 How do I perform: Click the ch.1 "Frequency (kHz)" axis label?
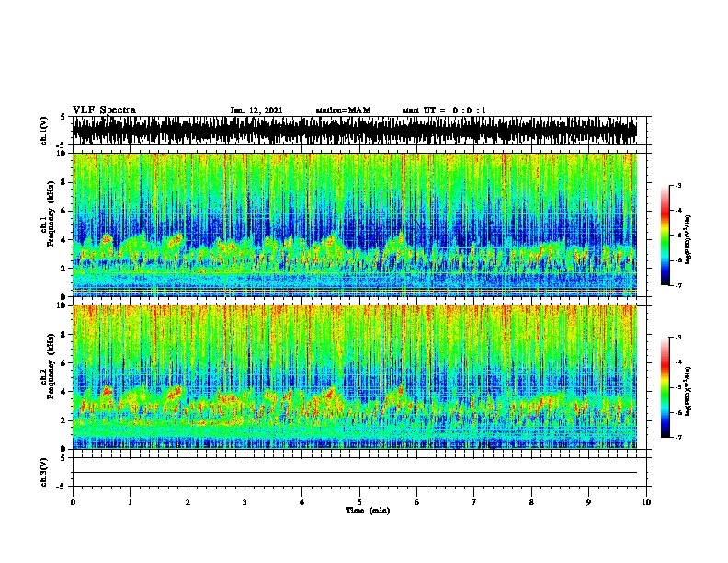51,214
